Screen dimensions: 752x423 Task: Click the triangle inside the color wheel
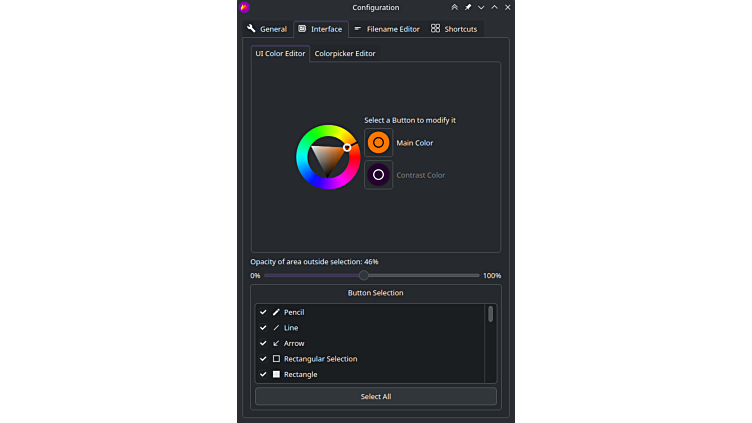pyautogui.click(x=325, y=157)
